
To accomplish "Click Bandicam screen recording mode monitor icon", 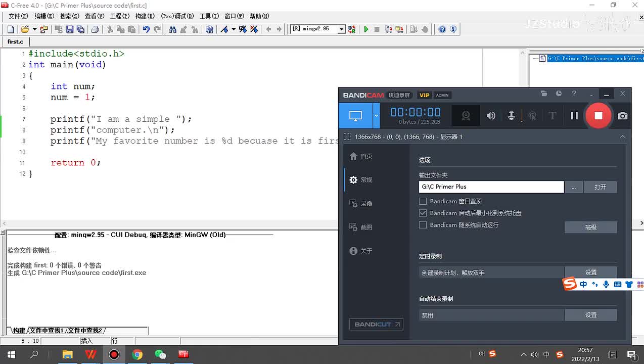I will pyautogui.click(x=355, y=116).
